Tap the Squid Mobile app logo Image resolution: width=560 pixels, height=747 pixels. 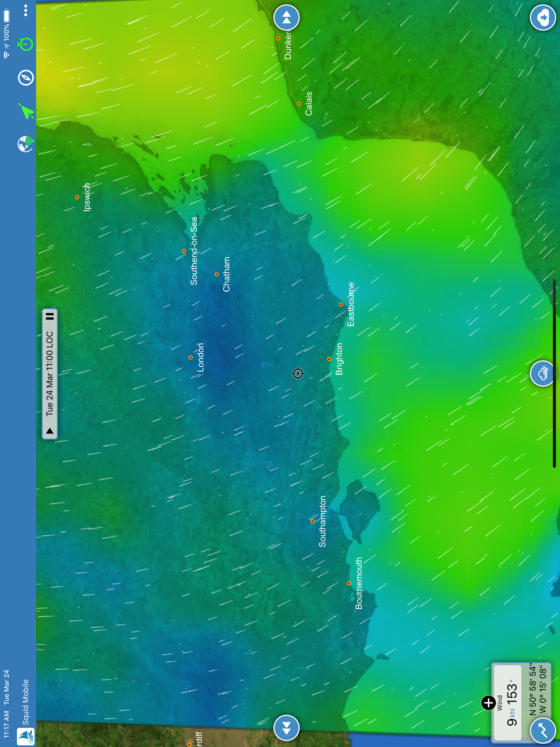coord(26,737)
